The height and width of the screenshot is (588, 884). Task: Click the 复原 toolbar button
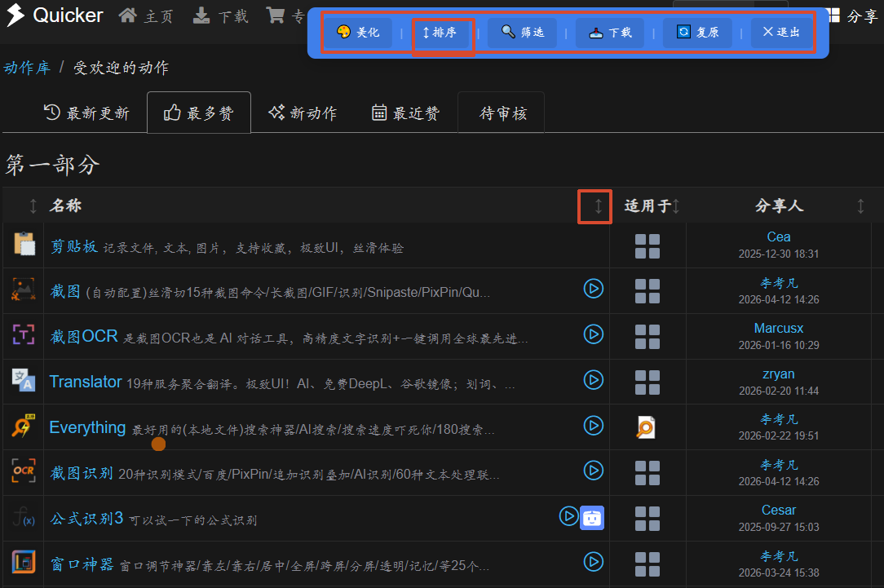pyautogui.click(x=698, y=32)
